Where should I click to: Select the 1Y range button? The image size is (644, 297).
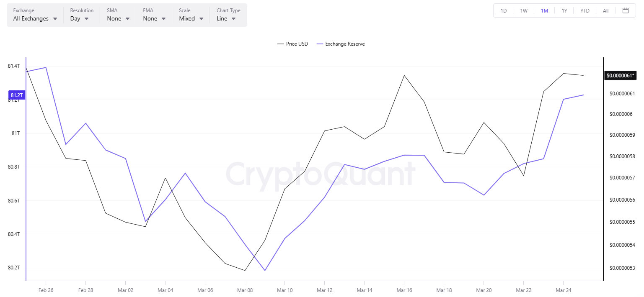564,10
